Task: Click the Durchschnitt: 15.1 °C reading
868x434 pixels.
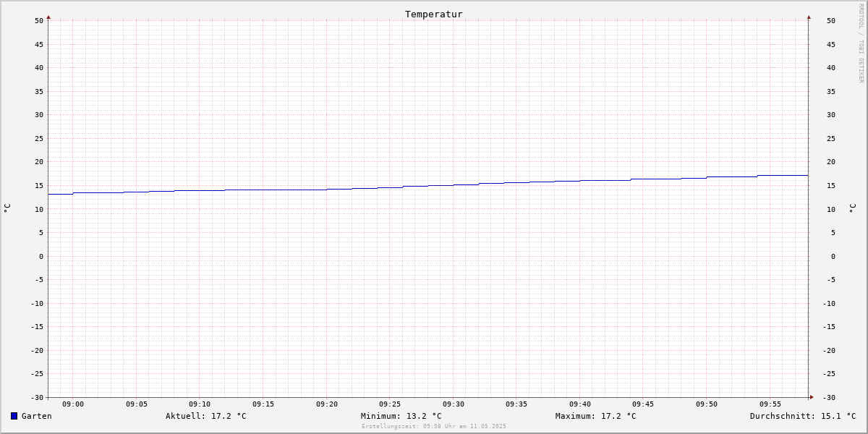Action: [x=803, y=416]
